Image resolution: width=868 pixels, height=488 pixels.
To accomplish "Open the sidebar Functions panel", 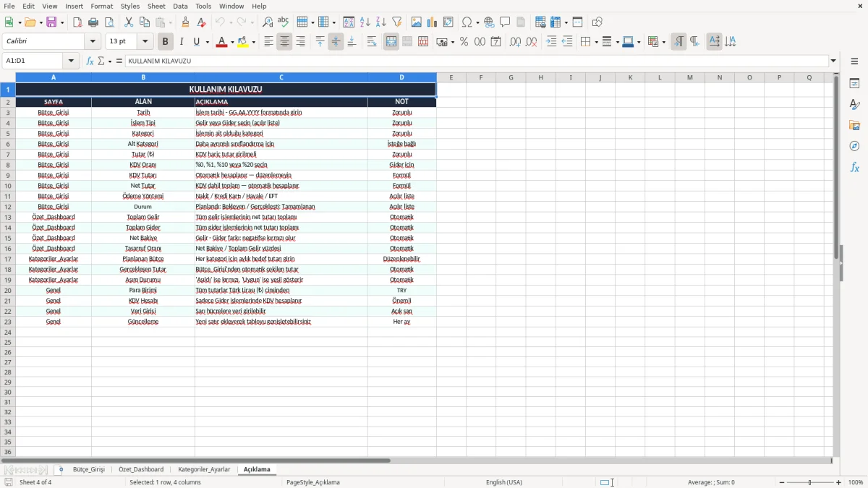I will [854, 168].
